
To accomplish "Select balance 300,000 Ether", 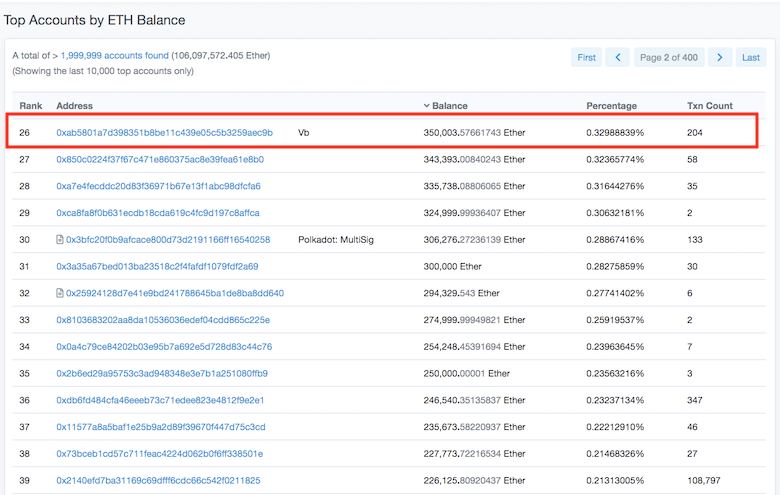I will tap(452, 267).
